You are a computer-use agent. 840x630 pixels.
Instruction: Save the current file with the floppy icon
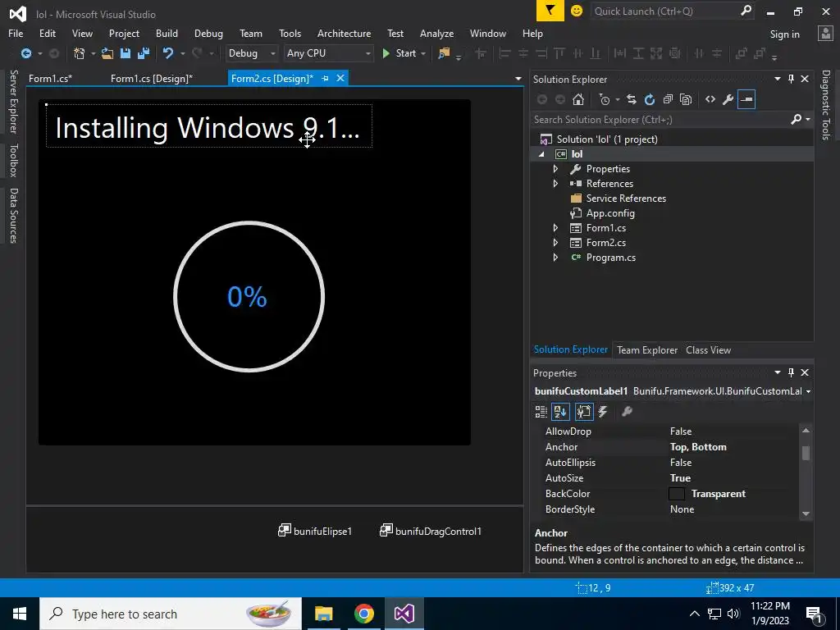click(x=126, y=53)
